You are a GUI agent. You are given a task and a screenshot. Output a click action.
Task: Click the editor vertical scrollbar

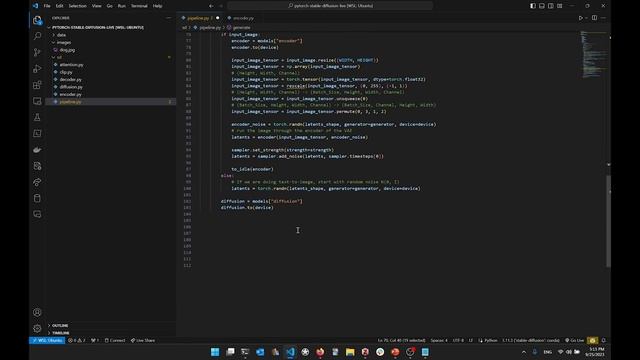coord(608,220)
